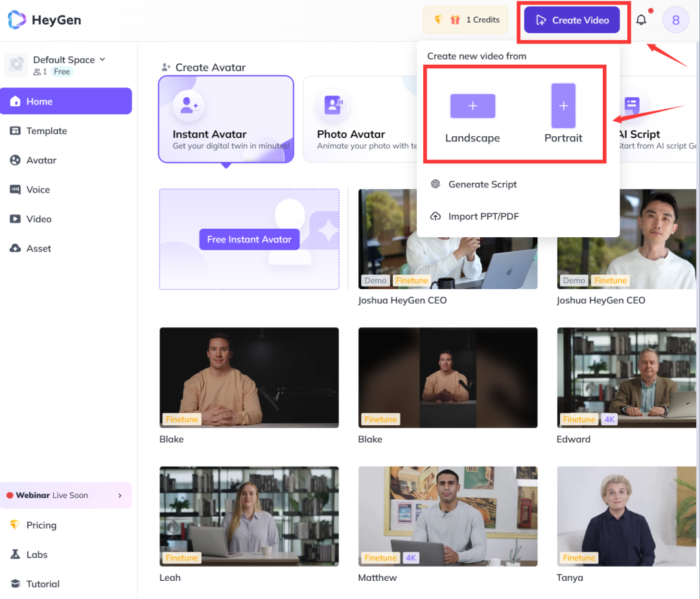Click the 4K badge on Matthew

click(411, 558)
